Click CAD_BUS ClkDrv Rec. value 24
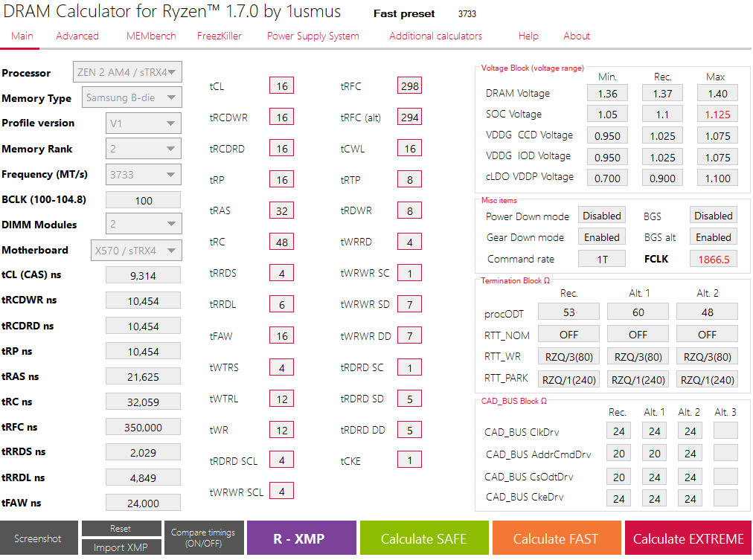Screen dimensions: 753x560 (x=618, y=431)
